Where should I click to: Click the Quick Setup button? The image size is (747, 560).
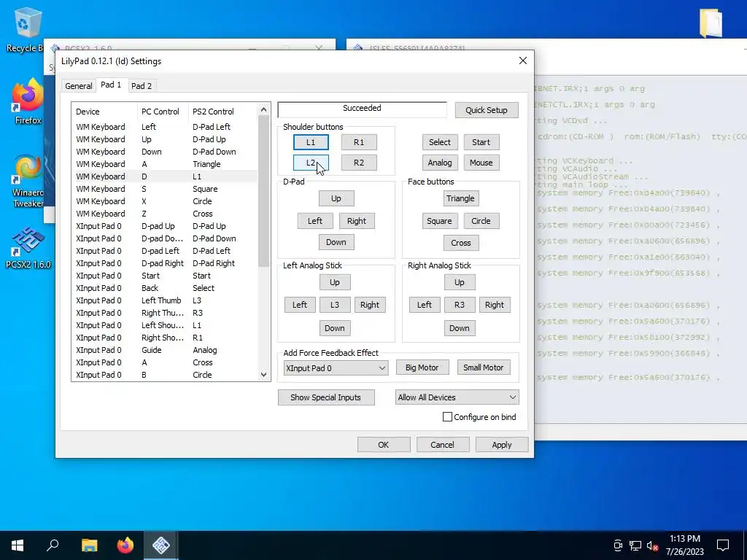(x=487, y=110)
